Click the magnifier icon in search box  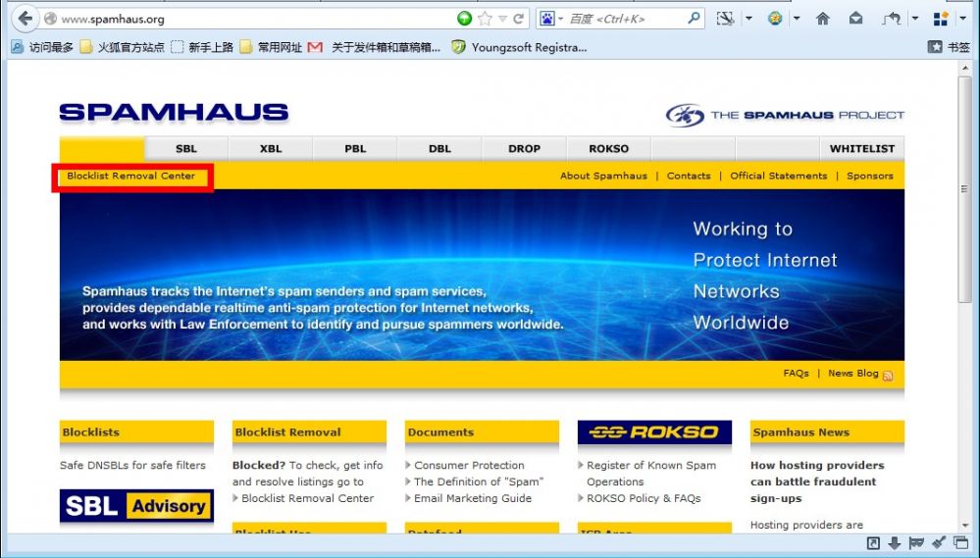(694, 19)
